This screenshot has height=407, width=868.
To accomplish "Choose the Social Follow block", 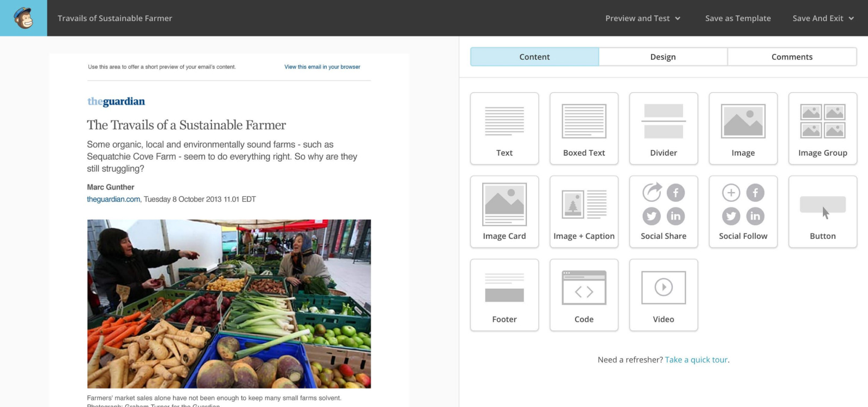I will coord(743,212).
